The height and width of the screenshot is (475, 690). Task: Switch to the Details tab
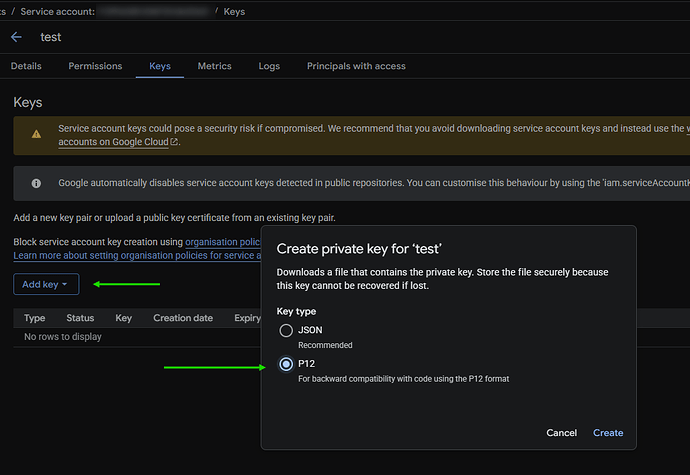click(26, 66)
